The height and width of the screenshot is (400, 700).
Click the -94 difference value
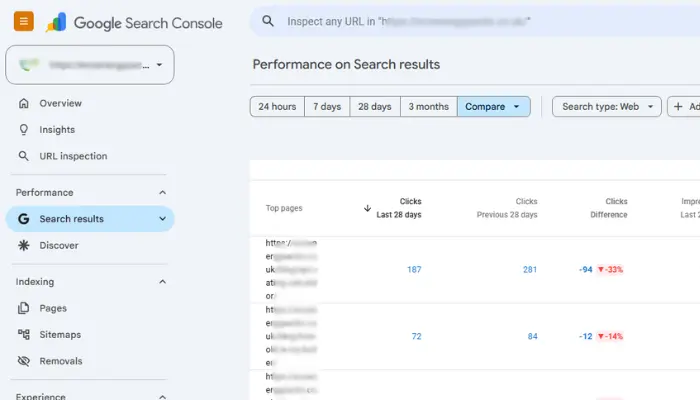[586, 270]
